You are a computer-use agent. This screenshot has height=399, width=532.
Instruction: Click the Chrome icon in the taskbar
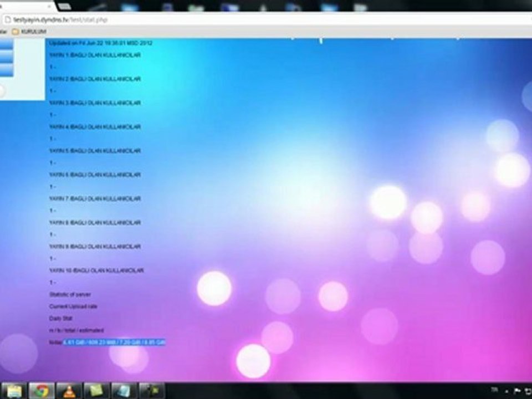42,391
